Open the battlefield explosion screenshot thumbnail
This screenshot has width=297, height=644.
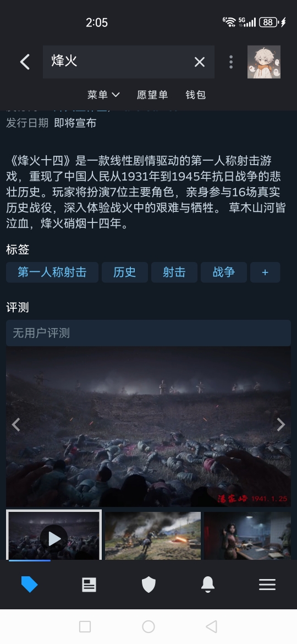click(x=153, y=536)
